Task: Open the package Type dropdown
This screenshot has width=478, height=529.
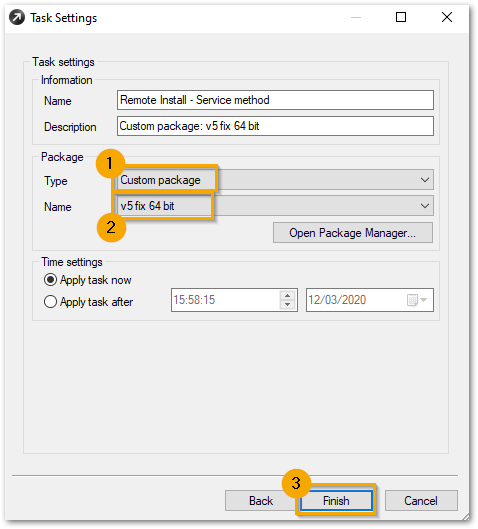Action: [275, 180]
